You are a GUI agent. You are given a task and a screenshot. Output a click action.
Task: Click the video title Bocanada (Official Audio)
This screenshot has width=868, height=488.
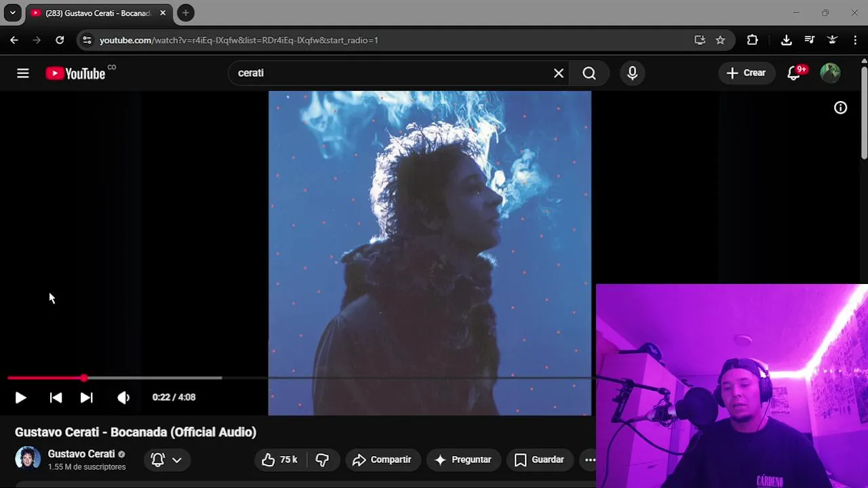pos(136,432)
